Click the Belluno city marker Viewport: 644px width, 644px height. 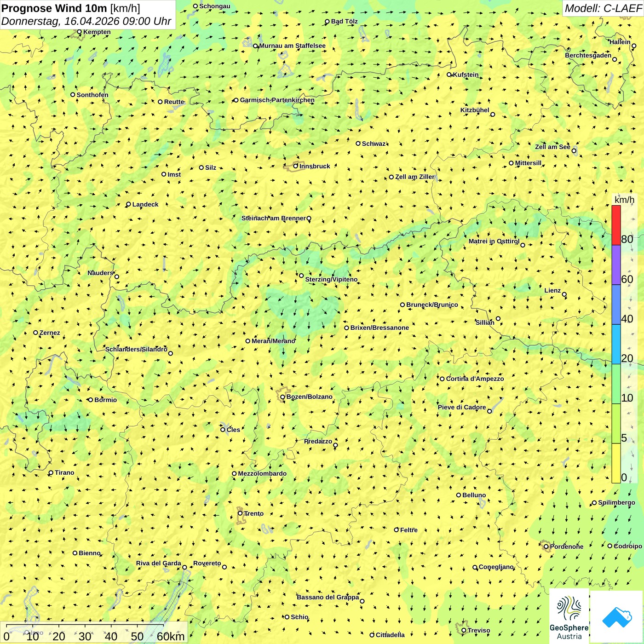tap(459, 495)
